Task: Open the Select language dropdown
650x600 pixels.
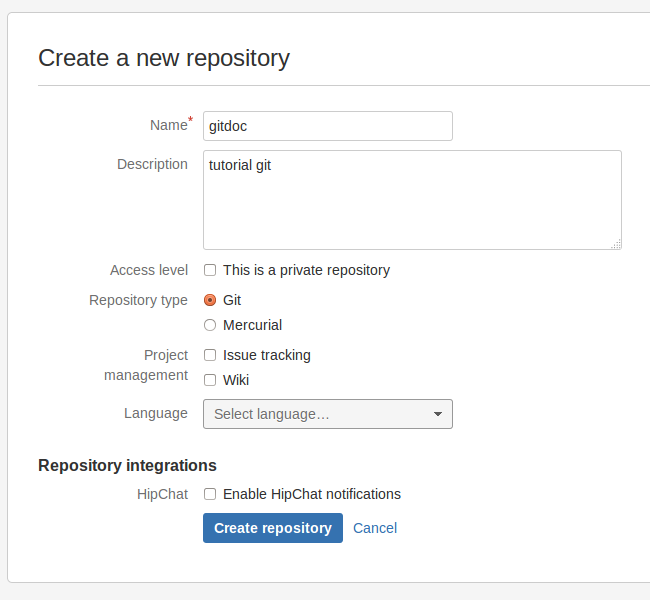Action: pos(320,414)
